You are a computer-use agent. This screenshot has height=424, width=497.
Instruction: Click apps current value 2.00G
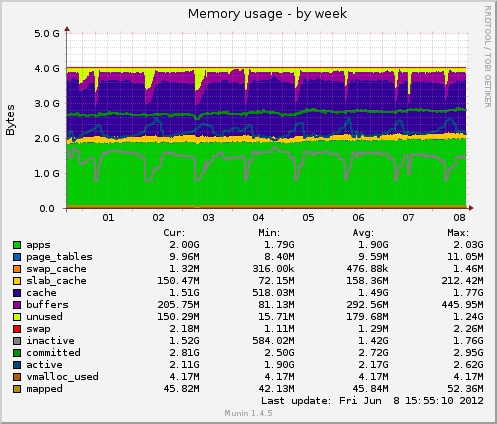coord(184,245)
